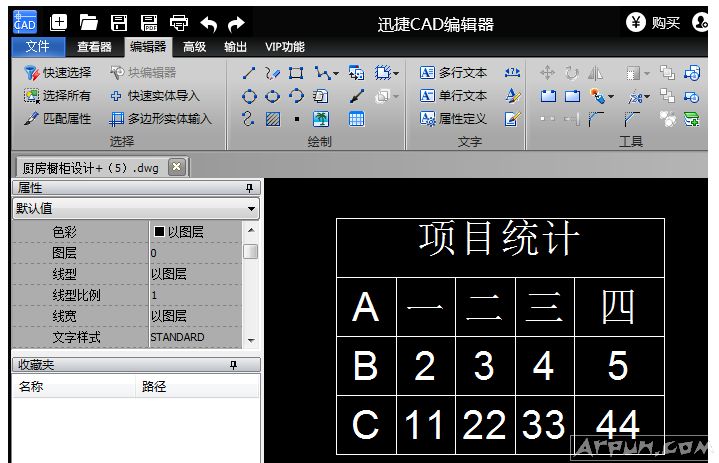Image resolution: width=719 pixels, height=463 pixels.
Task: Click table cell 44 in drawing
Action: (618, 424)
